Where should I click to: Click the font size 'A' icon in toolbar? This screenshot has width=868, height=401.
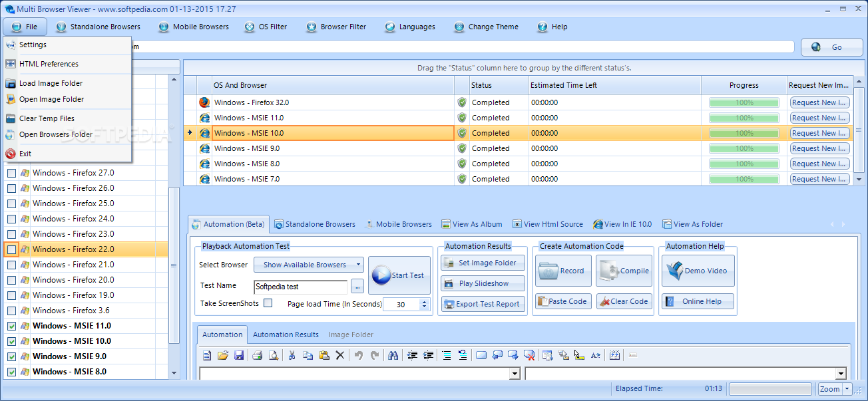point(596,355)
